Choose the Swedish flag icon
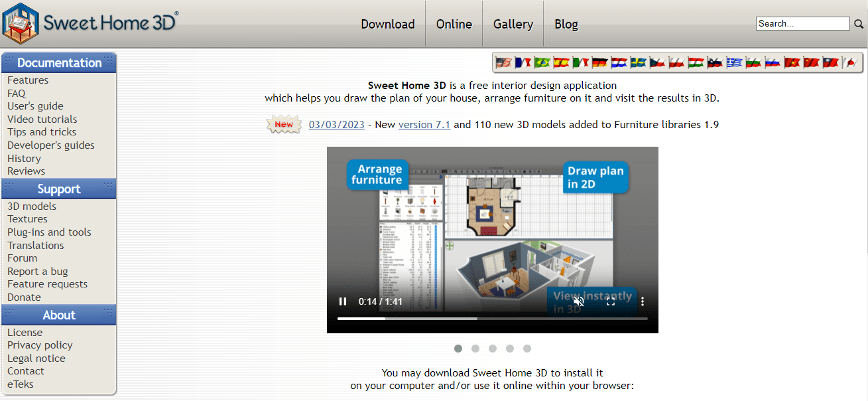Viewport: 868px width, 401px height. pos(639,62)
